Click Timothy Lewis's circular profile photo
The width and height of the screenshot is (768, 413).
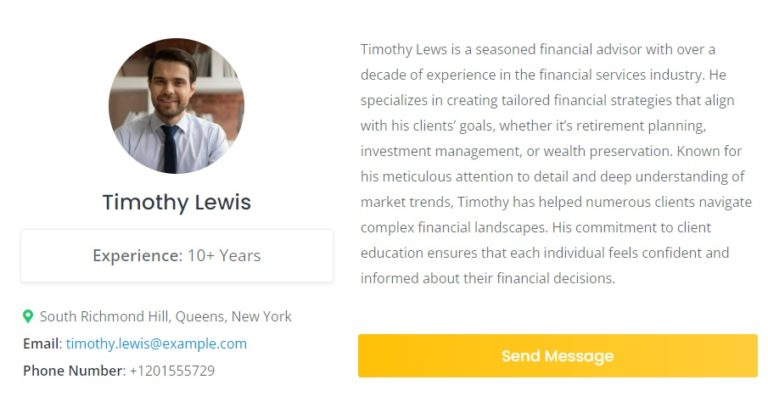tap(176, 106)
